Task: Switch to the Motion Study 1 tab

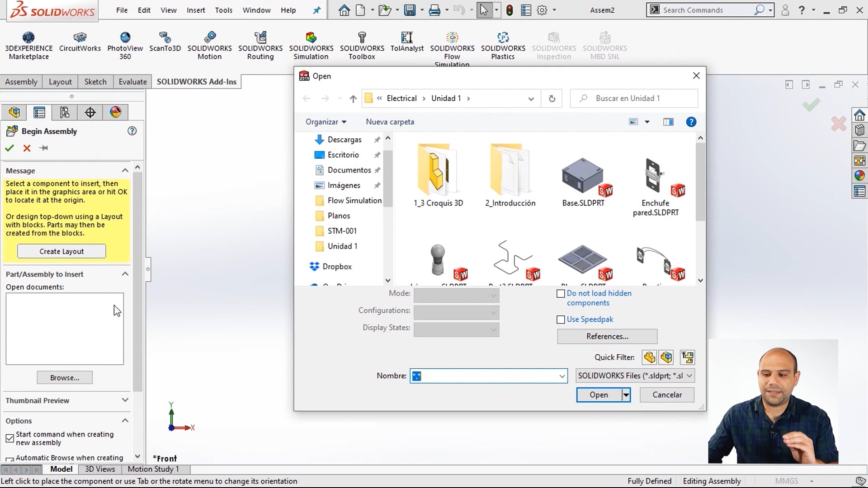Action: click(x=153, y=469)
